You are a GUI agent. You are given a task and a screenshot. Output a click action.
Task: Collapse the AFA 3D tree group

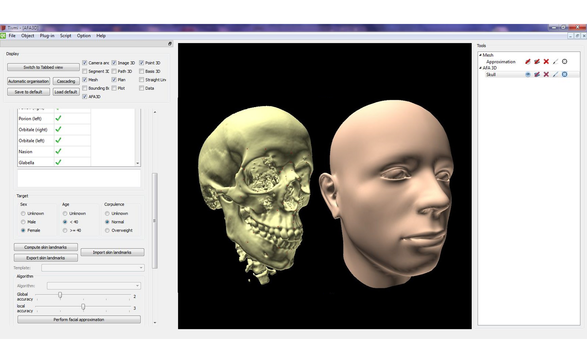pos(480,68)
